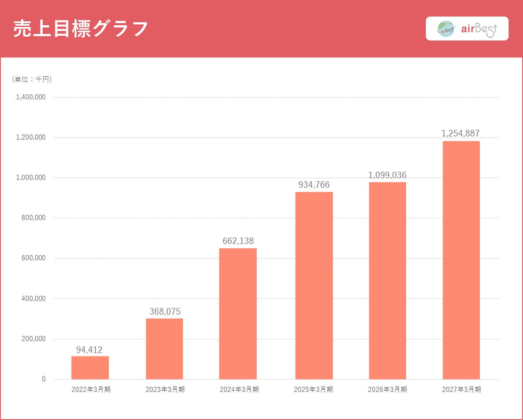Screen dimensions: 523x420
Task: Select the 2023年3月期 bar
Action: (x=164, y=349)
